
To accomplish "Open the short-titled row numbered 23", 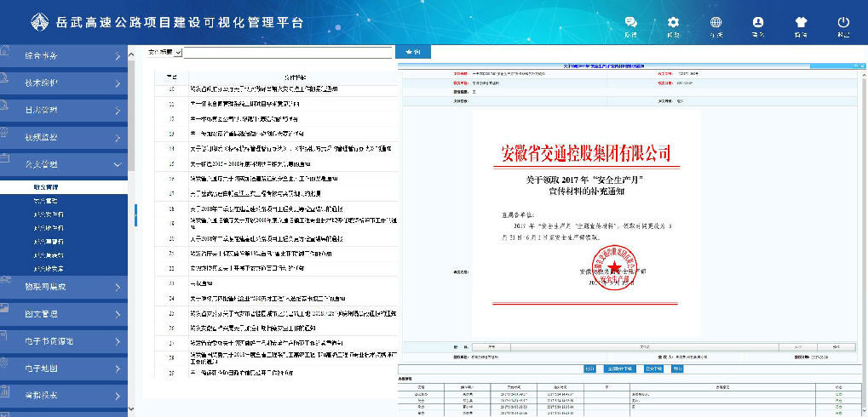I will (x=275, y=283).
